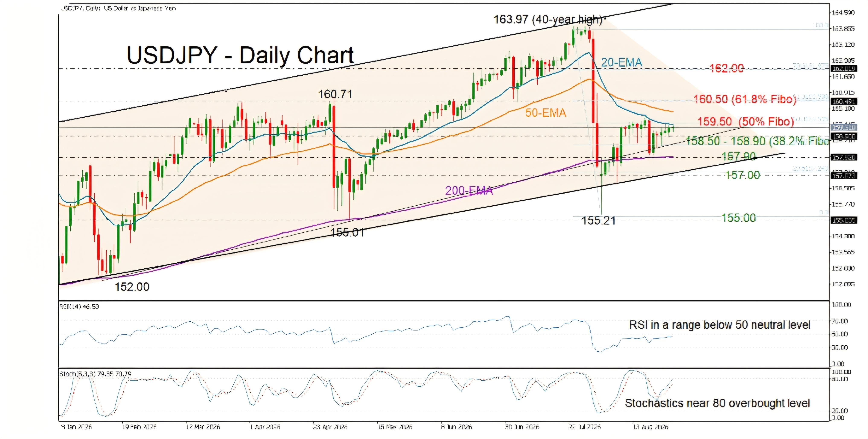Select the 23 Apr 2026 date marker

click(330, 427)
